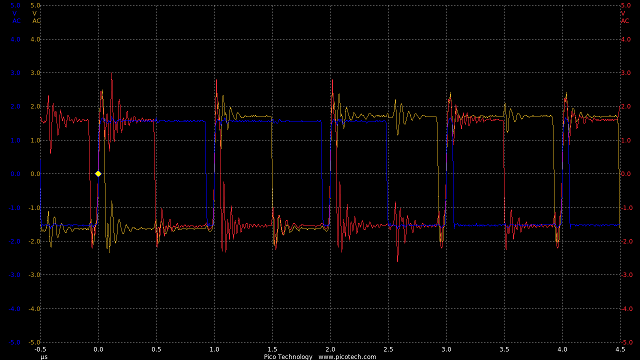
Task: Click the 4.5 time axis label
Action: tap(620, 349)
